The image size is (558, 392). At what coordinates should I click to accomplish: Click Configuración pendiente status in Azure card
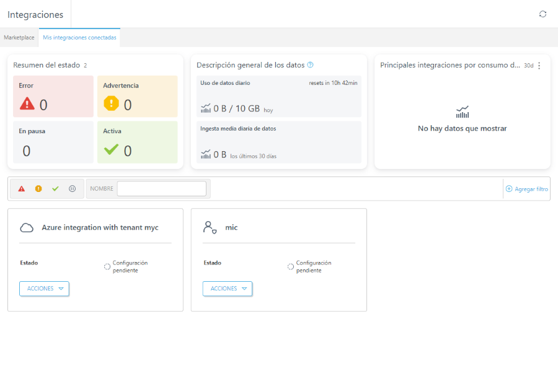130,266
